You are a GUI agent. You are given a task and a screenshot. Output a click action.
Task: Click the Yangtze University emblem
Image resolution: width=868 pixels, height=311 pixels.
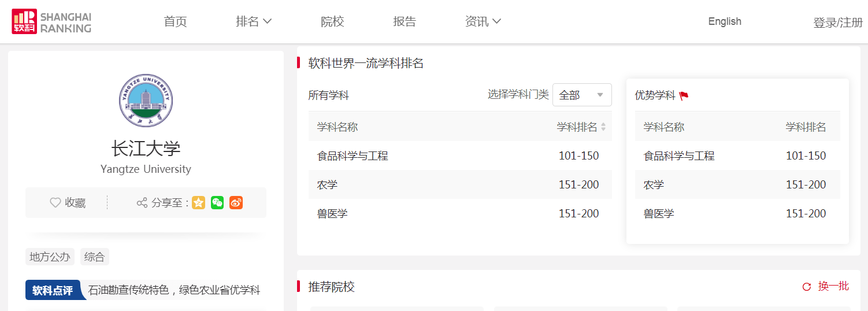[x=146, y=100]
